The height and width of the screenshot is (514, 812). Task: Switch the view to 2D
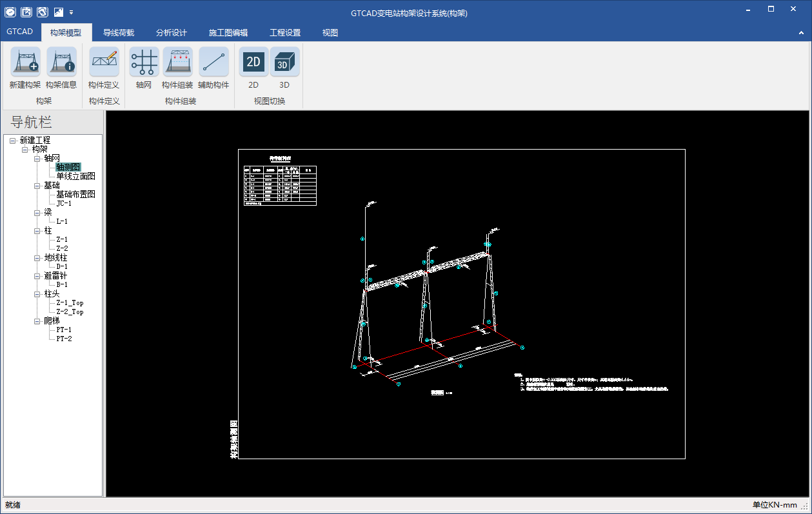[x=253, y=63]
